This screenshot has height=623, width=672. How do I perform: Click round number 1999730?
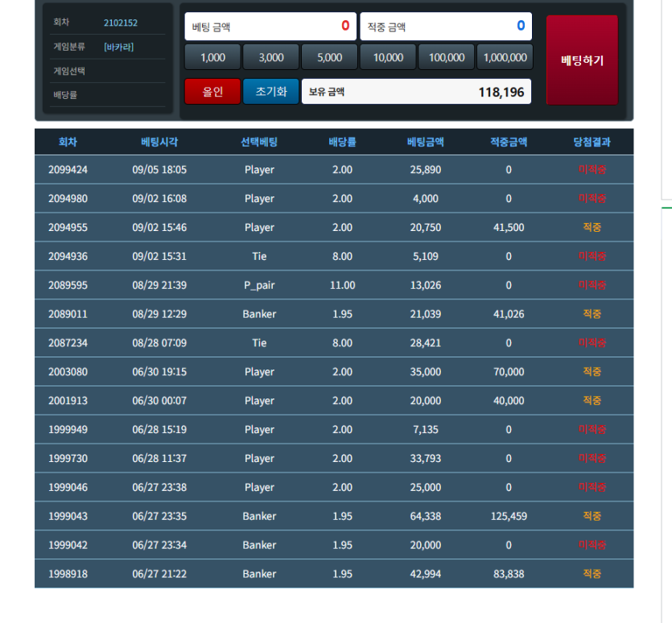[68, 458]
